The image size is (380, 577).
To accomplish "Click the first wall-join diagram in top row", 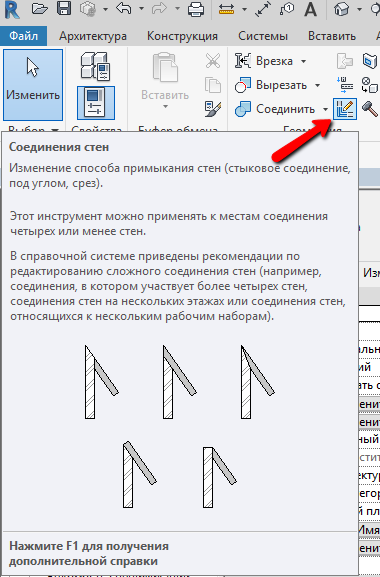I will 102,382.
